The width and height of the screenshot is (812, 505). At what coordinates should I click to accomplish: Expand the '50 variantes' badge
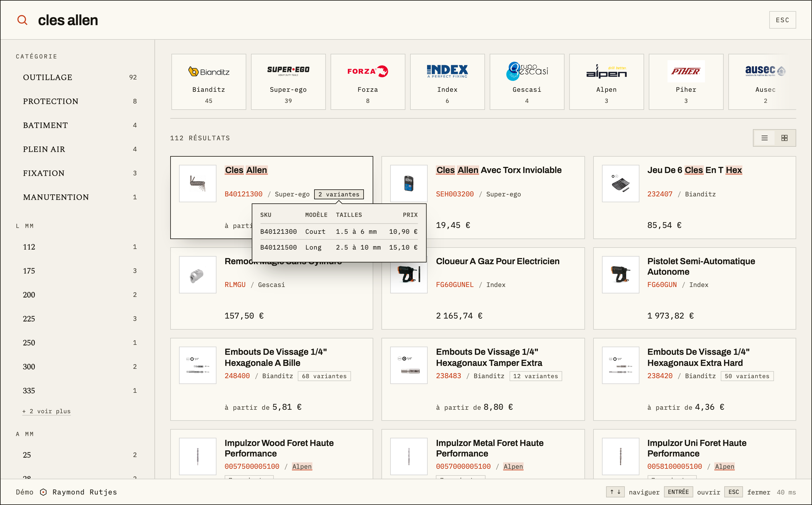click(747, 376)
